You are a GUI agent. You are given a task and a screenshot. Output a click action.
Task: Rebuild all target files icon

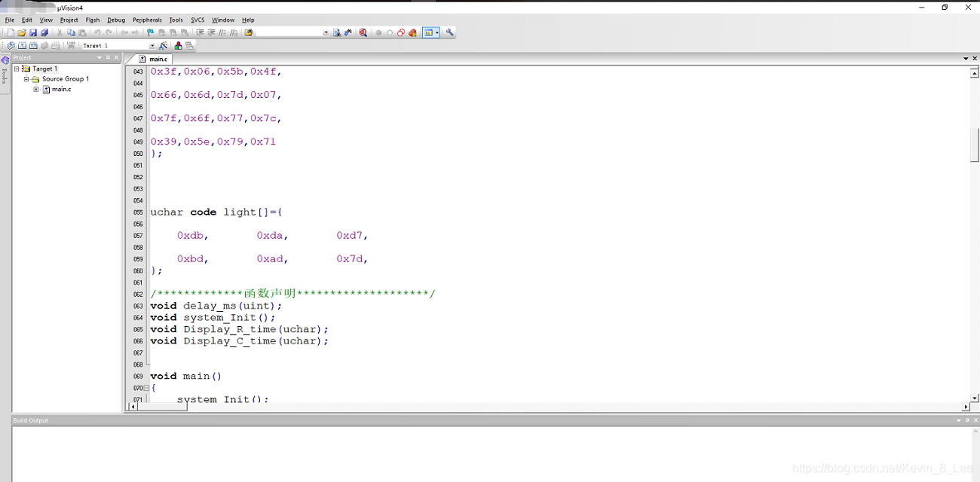coord(33,45)
